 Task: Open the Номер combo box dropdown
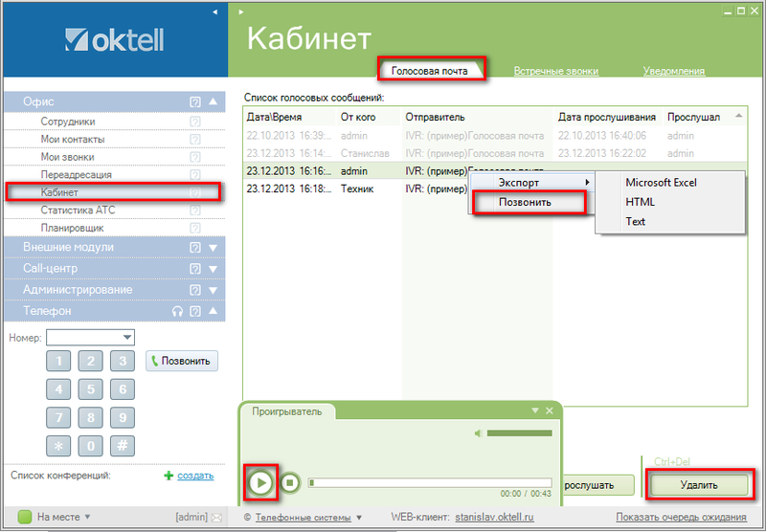point(126,337)
